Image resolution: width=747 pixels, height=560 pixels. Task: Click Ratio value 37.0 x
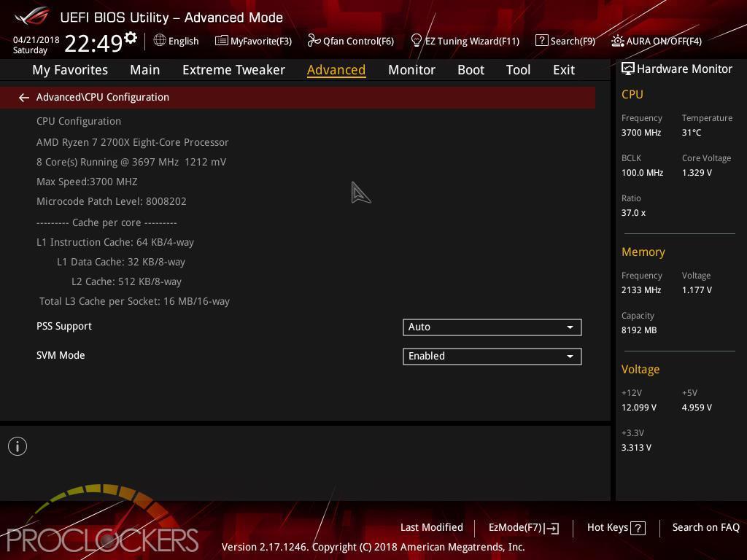point(633,213)
